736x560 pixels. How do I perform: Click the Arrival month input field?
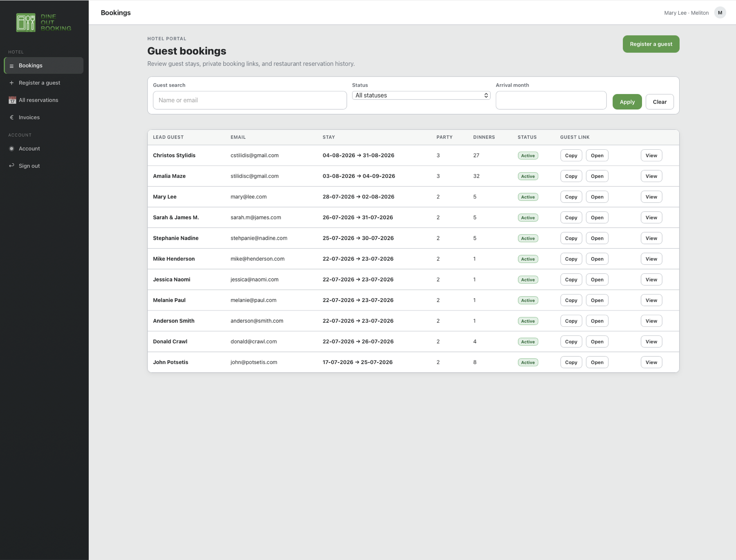(551, 100)
